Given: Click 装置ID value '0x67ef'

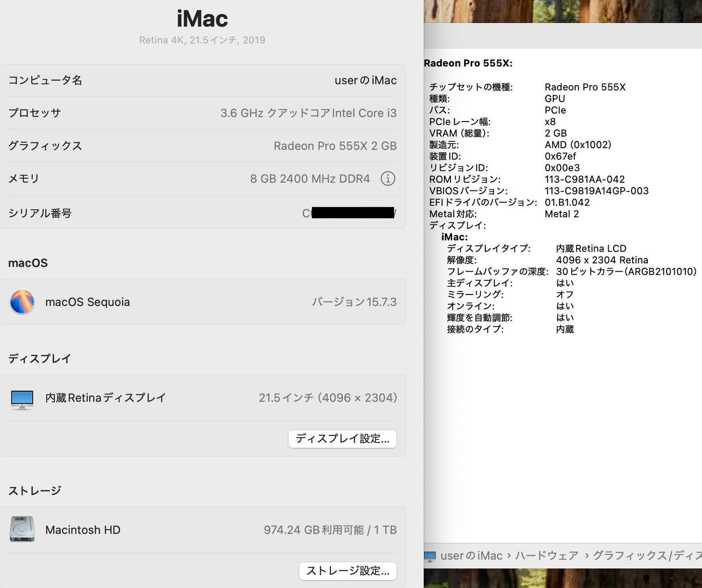Looking at the screenshot, I should (560, 156).
